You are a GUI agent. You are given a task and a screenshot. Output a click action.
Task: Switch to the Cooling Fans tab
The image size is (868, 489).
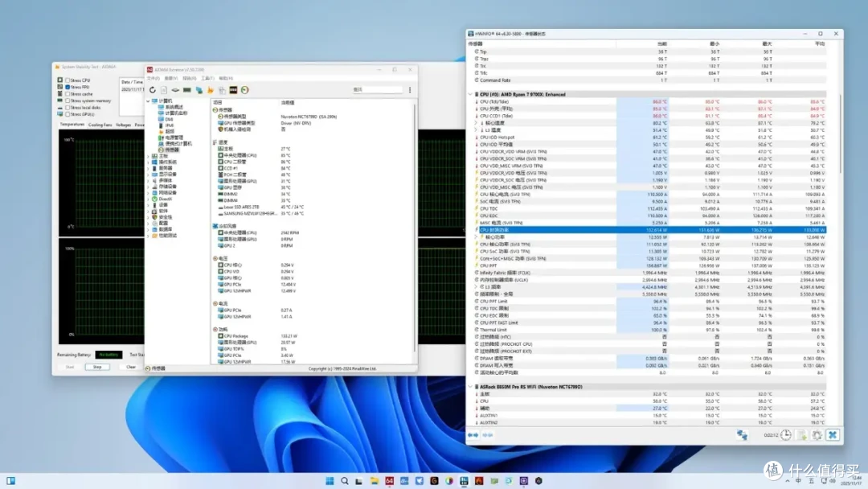(100, 125)
